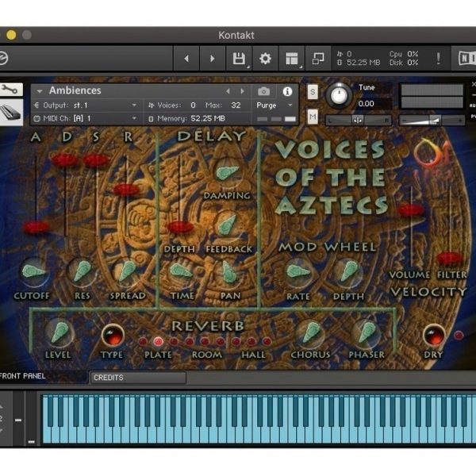Open the Credits tab
Screen dimensions: 476x476
click(138, 378)
